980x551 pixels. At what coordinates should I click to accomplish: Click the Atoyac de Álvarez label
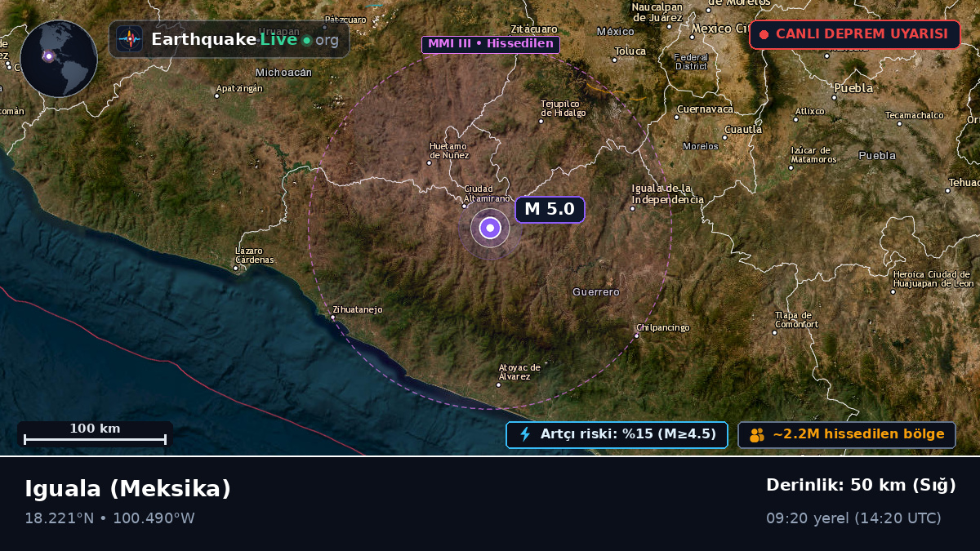pyautogui.click(x=519, y=371)
